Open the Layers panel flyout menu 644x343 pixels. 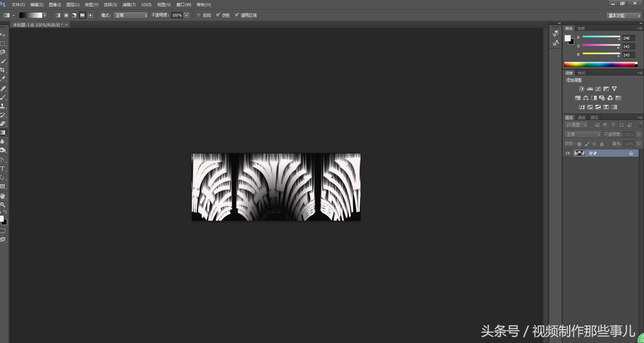640,118
